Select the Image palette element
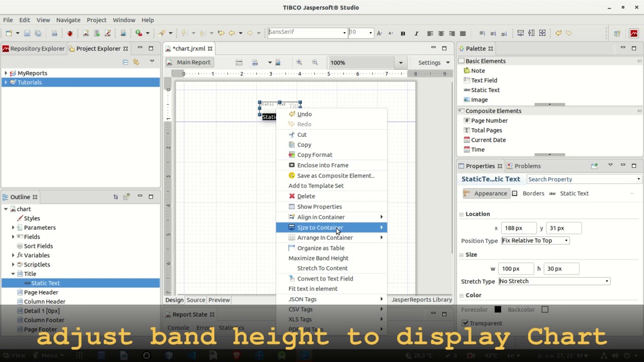 [475, 100]
